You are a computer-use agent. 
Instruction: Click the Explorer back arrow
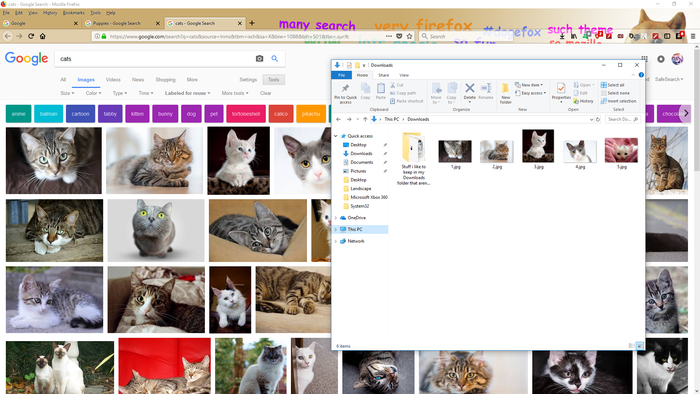(x=338, y=119)
